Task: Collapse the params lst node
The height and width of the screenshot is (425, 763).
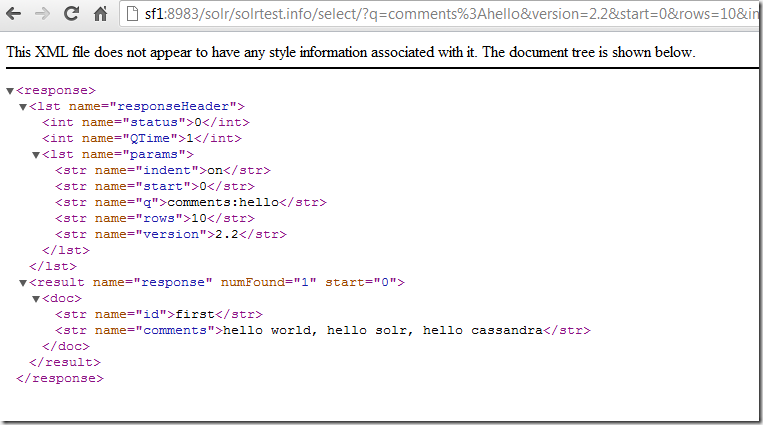Action: coord(36,155)
